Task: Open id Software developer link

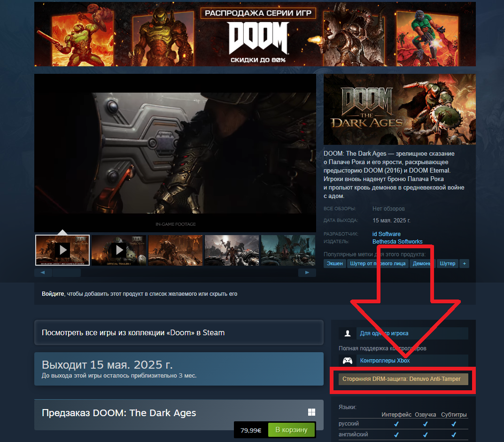Action: pyautogui.click(x=387, y=234)
